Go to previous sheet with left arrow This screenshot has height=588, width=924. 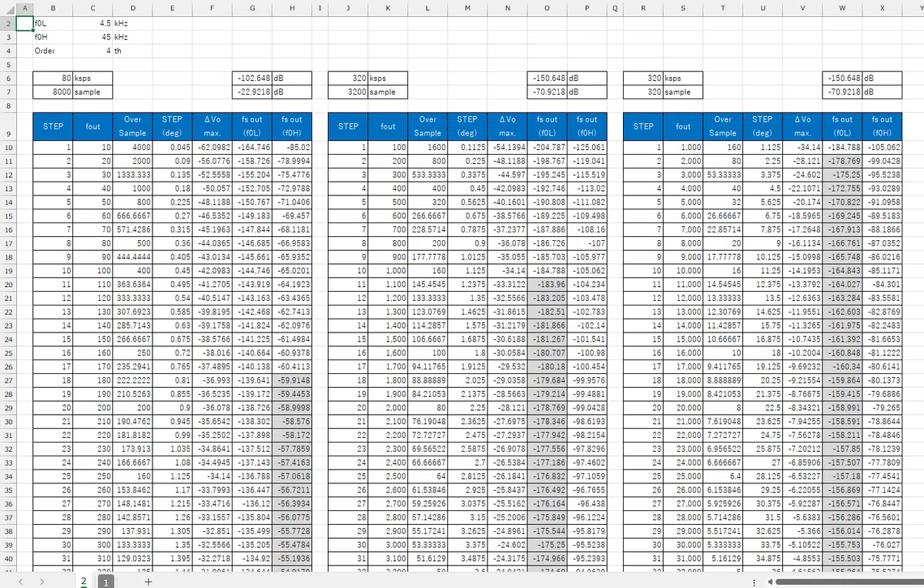(19, 582)
